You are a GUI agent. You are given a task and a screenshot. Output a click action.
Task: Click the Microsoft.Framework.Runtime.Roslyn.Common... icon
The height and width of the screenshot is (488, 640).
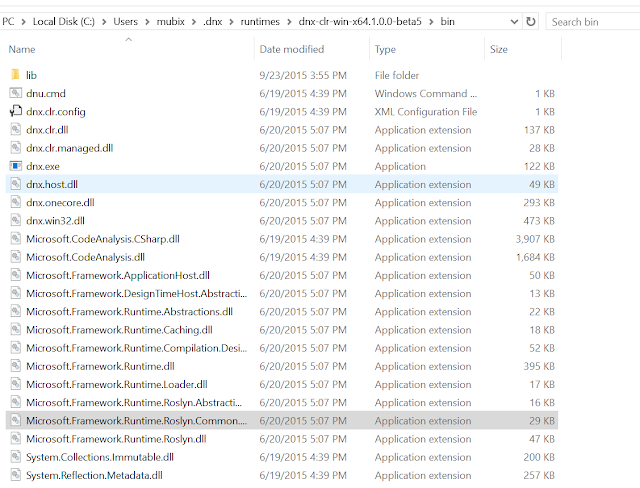pos(16,420)
